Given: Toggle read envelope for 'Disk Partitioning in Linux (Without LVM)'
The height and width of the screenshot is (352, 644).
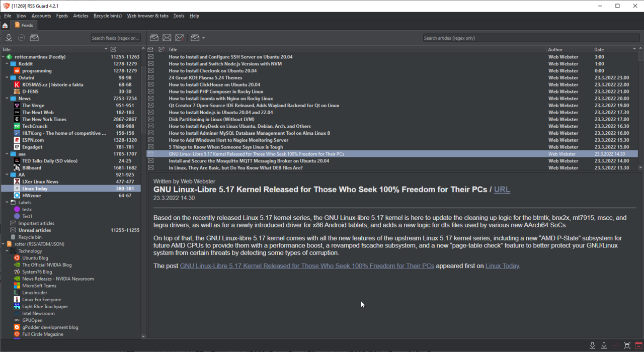Looking at the screenshot, I should (150, 119).
